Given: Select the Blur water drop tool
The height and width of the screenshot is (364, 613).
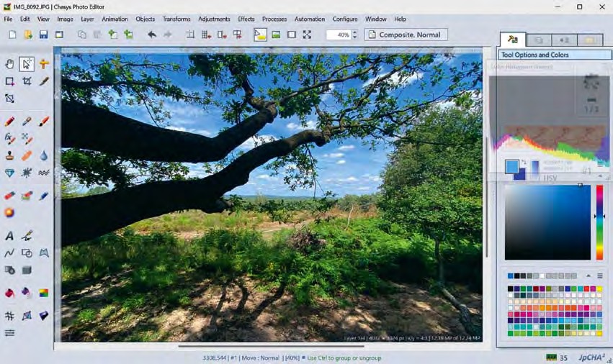Looking at the screenshot, I should [44, 155].
